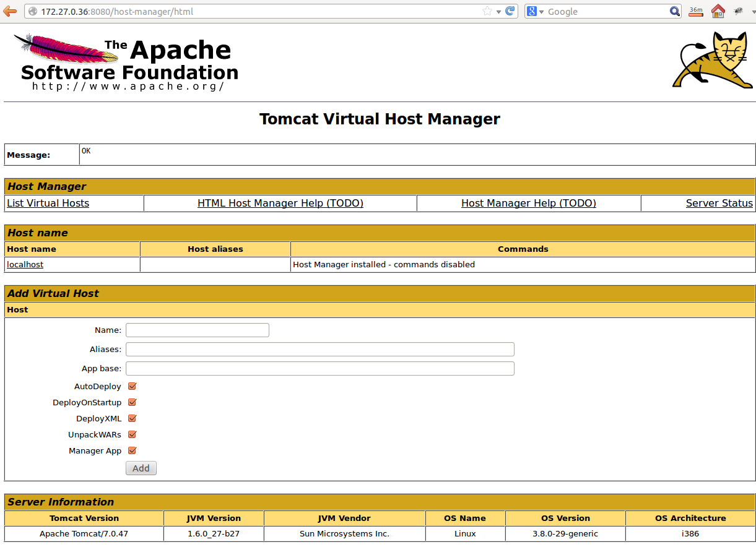The height and width of the screenshot is (555, 756).
Task: Click the 'OS Architecture' column header
Action: tap(690, 518)
